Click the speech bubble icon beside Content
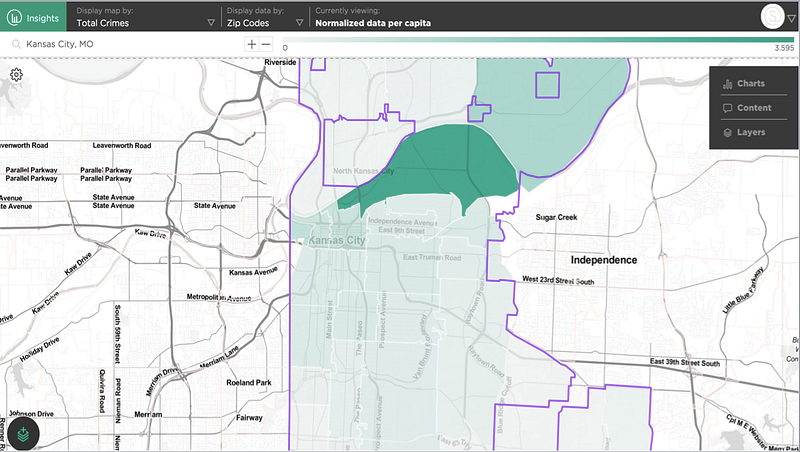800x452 pixels. pos(728,108)
